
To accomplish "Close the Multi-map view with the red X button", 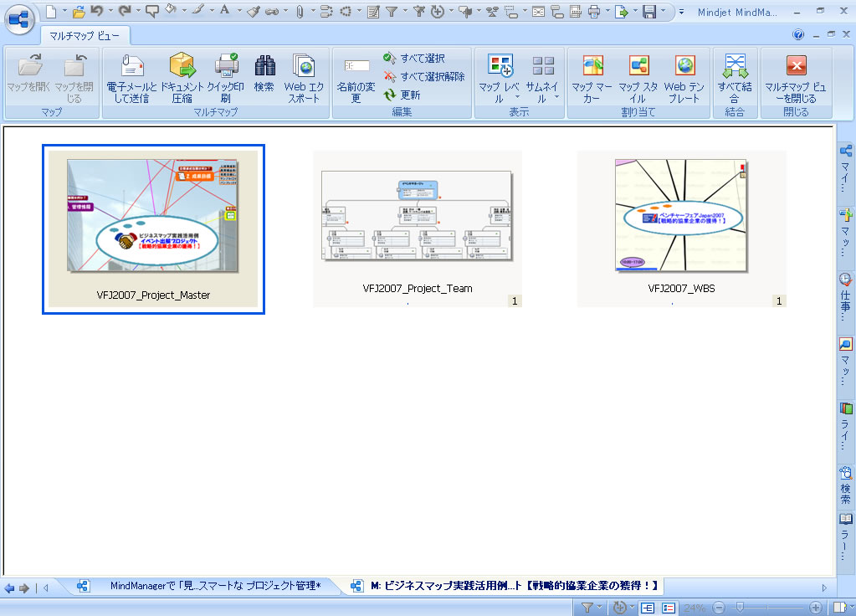I will 796,67.
